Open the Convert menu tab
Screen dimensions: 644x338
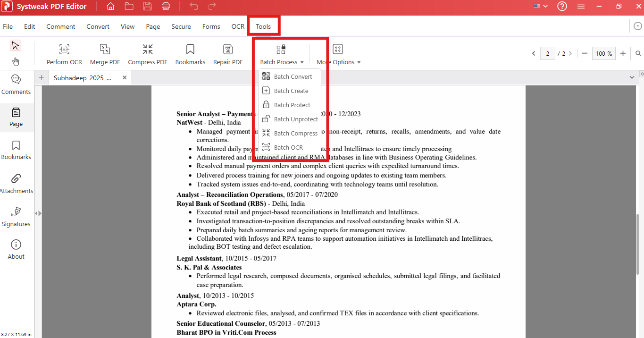98,26
